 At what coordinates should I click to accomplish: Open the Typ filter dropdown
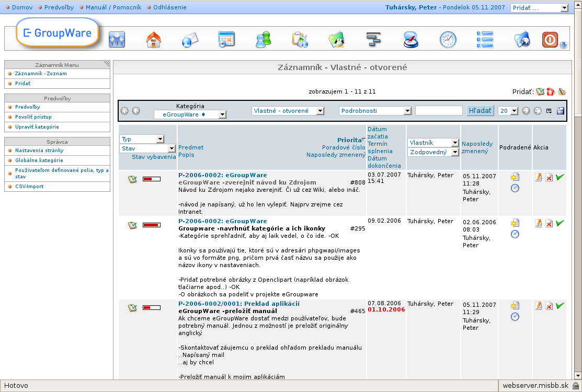142,139
